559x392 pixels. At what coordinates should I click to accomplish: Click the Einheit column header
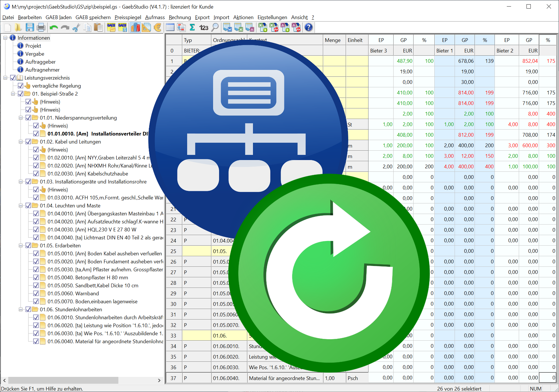point(357,40)
